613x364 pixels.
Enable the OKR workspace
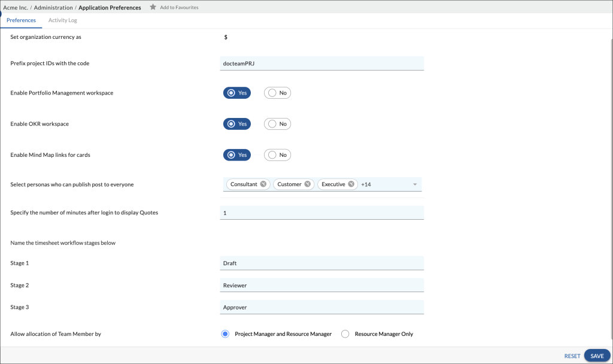click(x=237, y=123)
